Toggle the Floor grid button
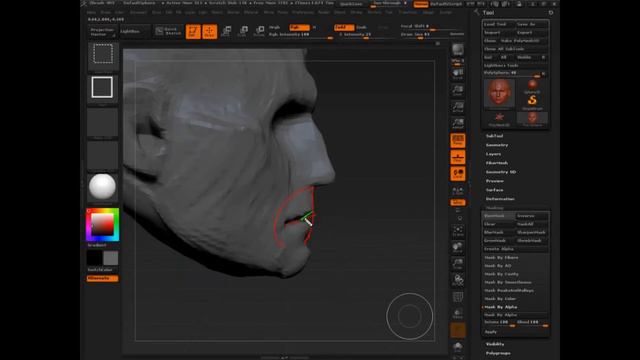640x360 pixels. tap(458, 157)
